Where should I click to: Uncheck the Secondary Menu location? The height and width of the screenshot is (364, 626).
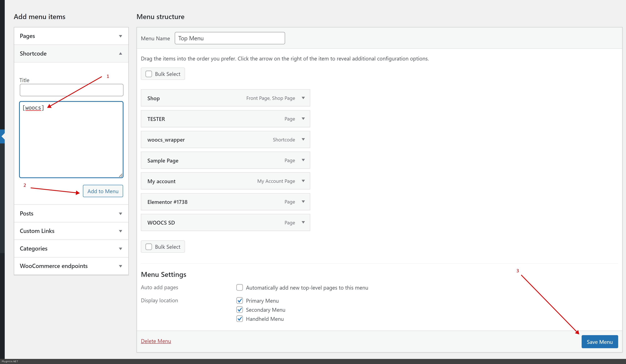pos(239,309)
